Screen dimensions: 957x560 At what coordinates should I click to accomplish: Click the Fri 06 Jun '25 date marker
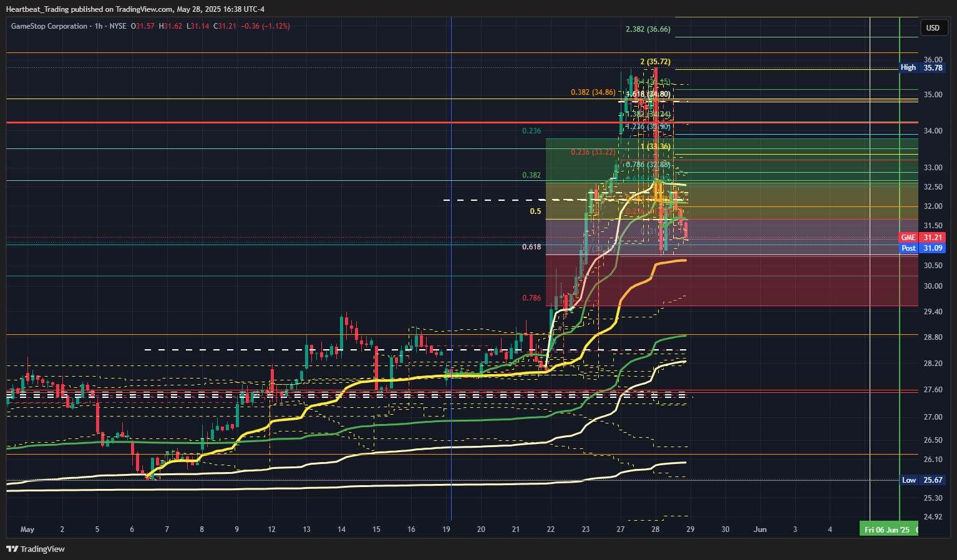point(889,529)
